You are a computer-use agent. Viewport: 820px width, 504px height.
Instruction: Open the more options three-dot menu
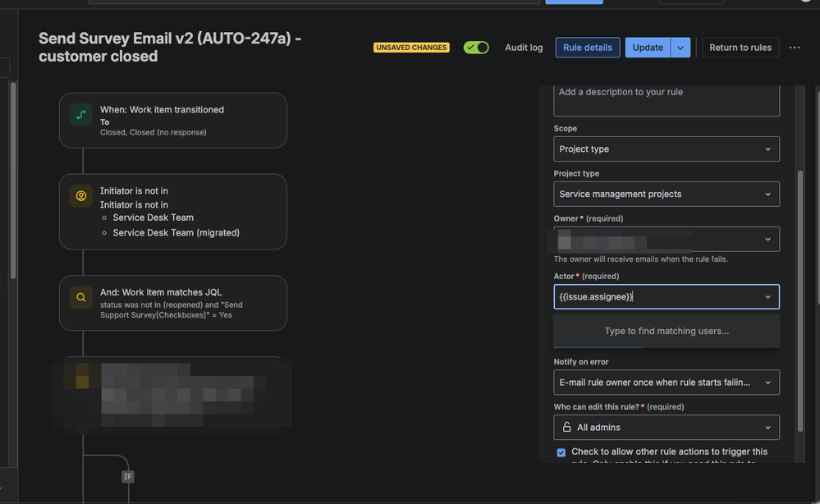click(x=794, y=47)
